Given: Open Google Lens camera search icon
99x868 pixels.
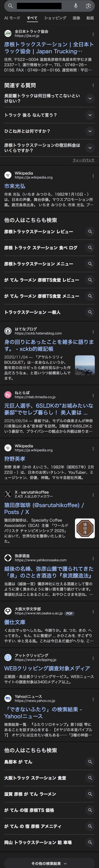Looking at the screenshot, I should [x=88, y=6].
